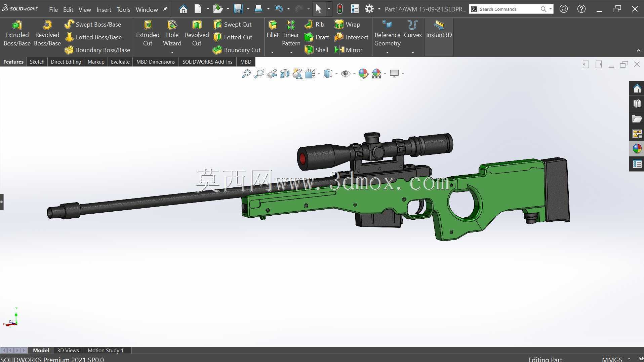The image size is (644, 362).
Task: Click Zoom to Fit icon
Action: [x=246, y=73]
